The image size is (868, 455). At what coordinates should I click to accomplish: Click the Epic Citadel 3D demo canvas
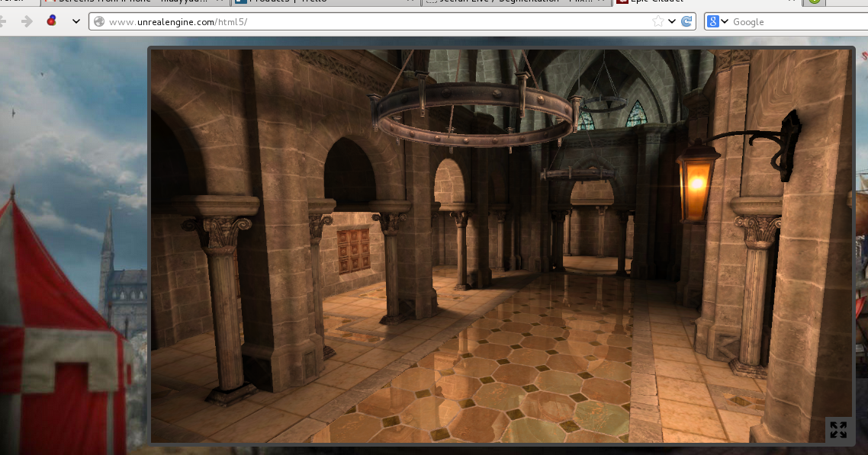502,246
